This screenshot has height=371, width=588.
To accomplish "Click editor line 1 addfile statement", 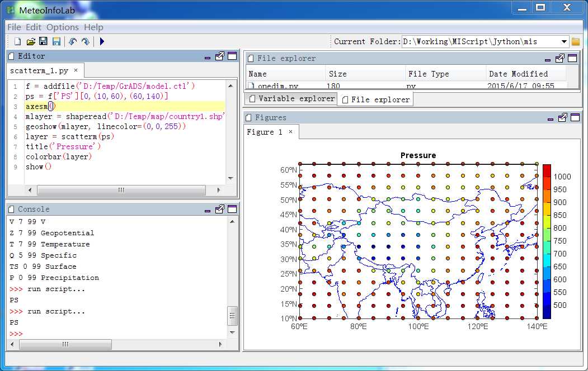I will (110, 86).
